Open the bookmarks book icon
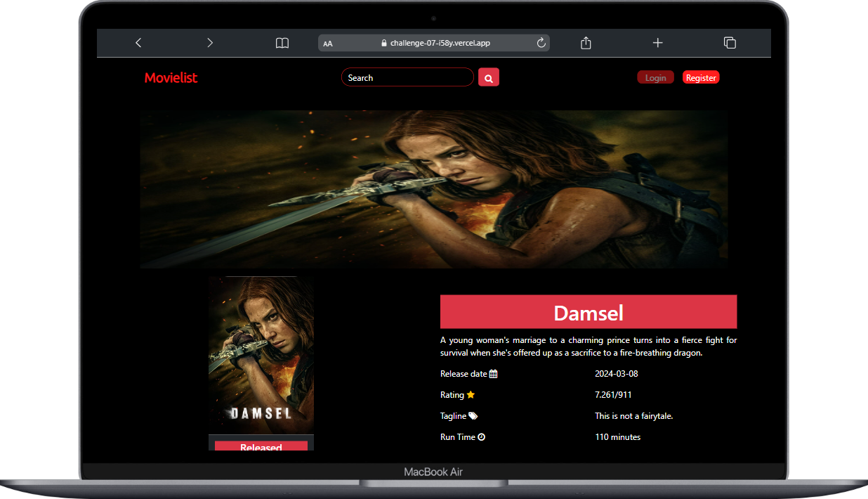The image size is (868, 499). click(282, 43)
